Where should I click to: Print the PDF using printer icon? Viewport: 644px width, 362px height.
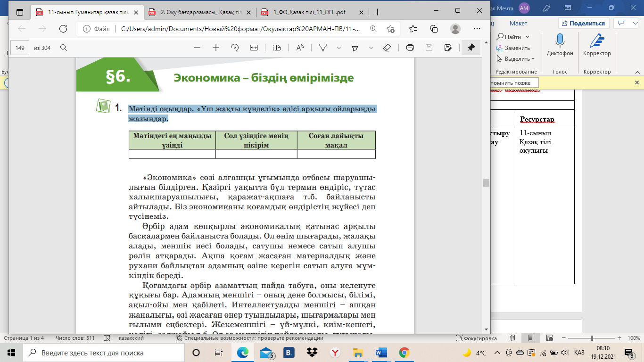[x=410, y=48]
